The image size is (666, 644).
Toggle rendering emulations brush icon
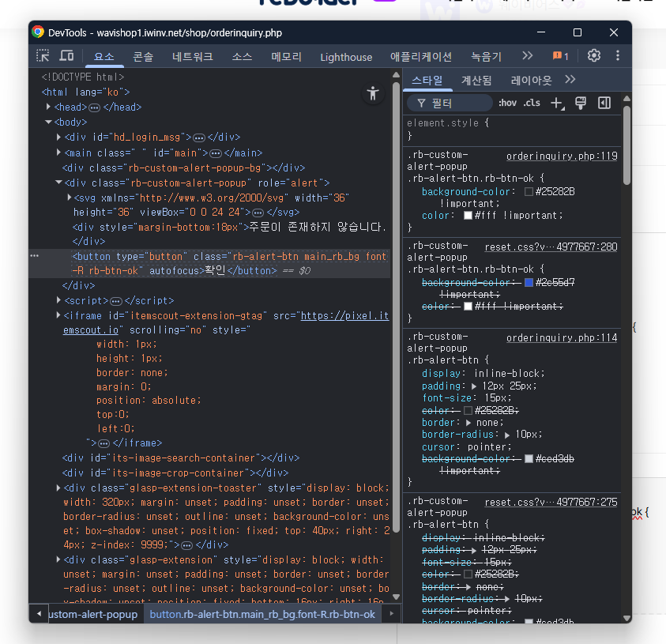point(580,104)
